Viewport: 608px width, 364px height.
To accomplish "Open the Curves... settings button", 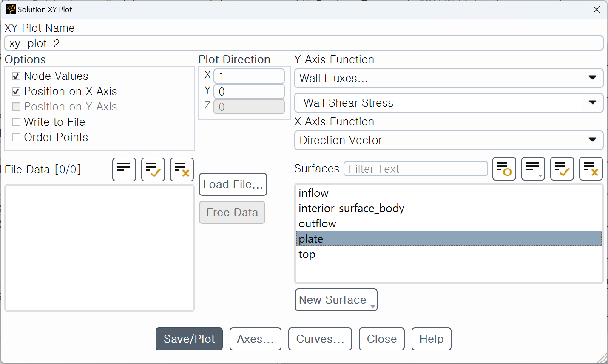I will (x=320, y=339).
